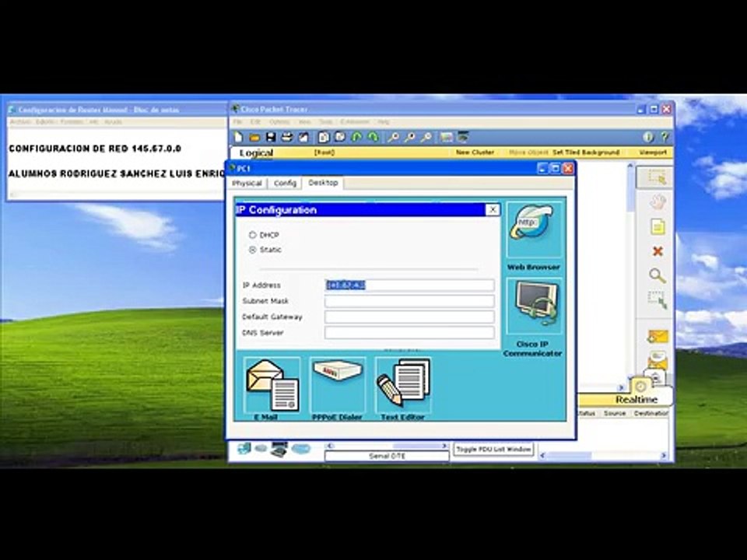Select the Hubs device category icon

click(261, 449)
